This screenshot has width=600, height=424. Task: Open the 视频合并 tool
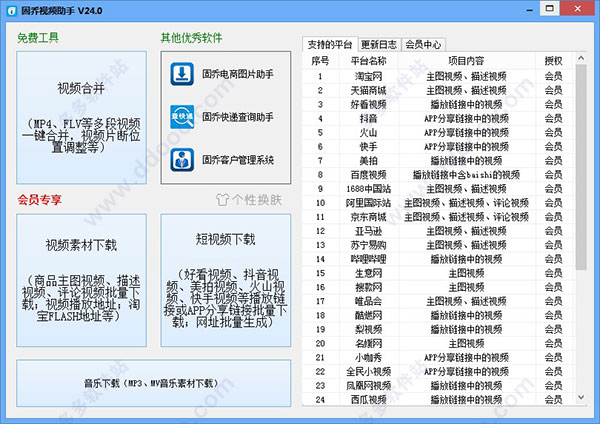click(82, 117)
